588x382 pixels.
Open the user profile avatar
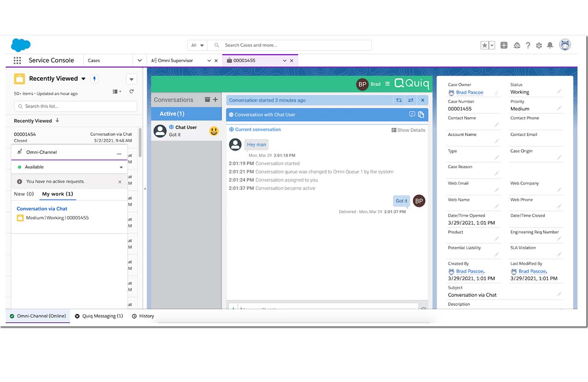[x=565, y=45]
